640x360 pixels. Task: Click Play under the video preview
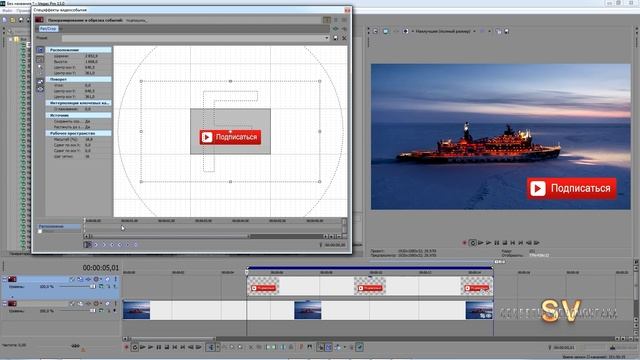[x=489, y=242]
